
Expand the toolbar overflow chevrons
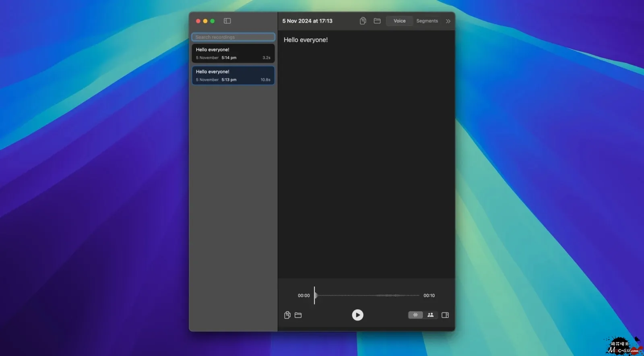(448, 21)
